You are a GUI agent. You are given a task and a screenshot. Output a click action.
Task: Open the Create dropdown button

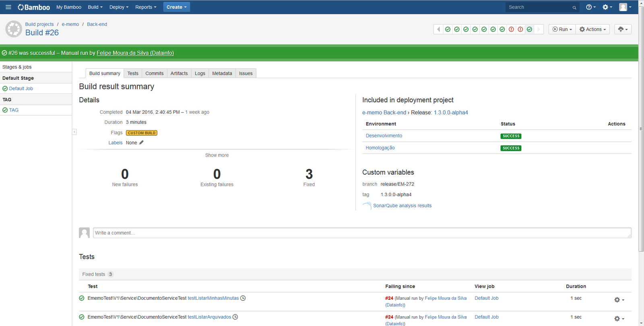click(x=177, y=7)
